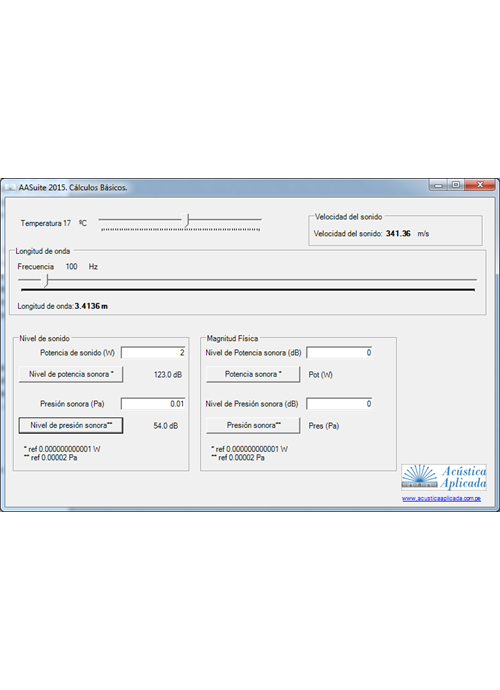Focus the Nivel de Presión sonora (dB) field
This screenshot has height=690, width=500.
tap(339, 404)
